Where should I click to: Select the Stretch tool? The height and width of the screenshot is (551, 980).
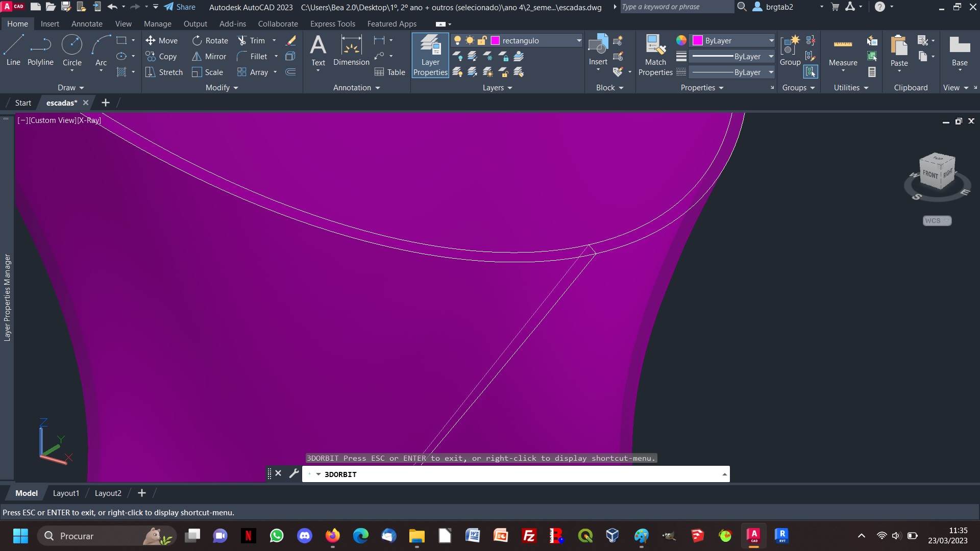click(164, 72)
